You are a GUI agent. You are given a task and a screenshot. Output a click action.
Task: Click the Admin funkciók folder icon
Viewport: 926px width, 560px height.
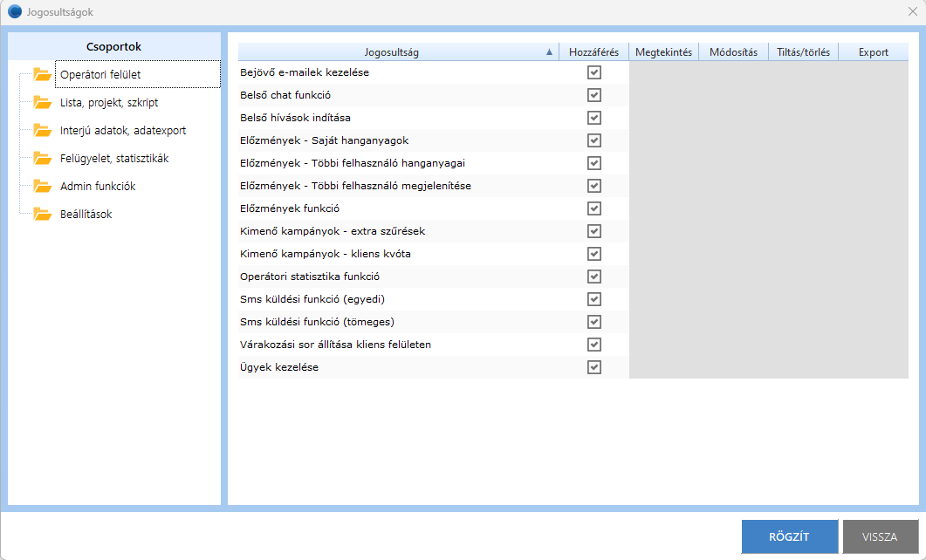(42, 186)
